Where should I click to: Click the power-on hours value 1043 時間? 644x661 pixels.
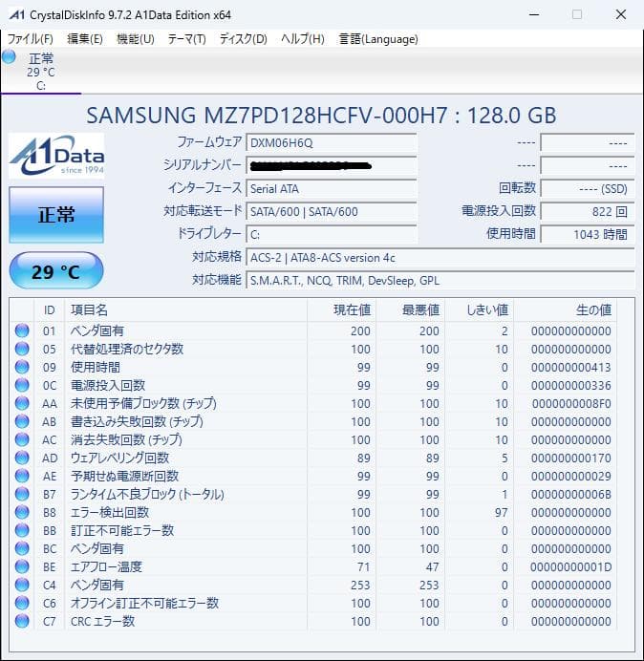[x=588, y=234]
